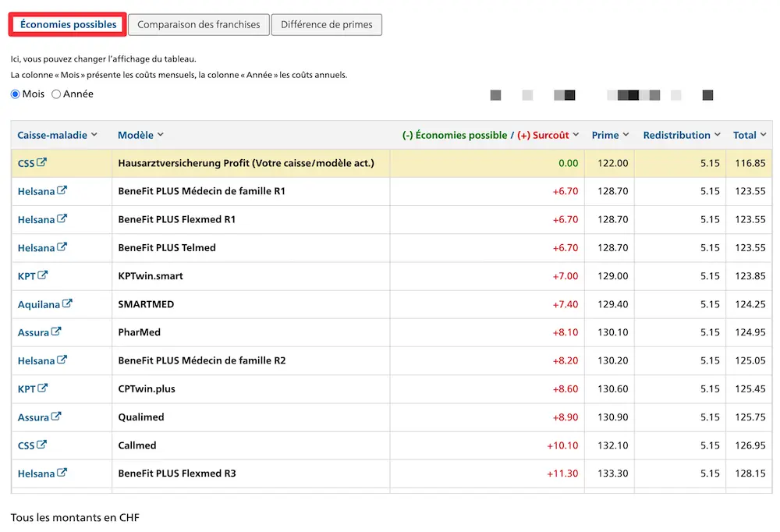Open the Différence de primes tab
This screenshot has width=780, height=532.
[327, 24]
